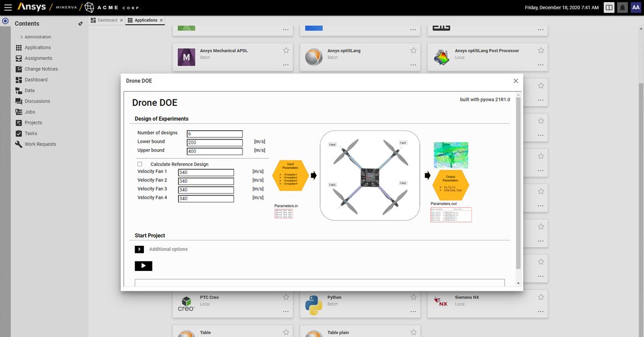
Task: Click Ansys optiSLang Post Processor icon
Action: pos(441,57)
